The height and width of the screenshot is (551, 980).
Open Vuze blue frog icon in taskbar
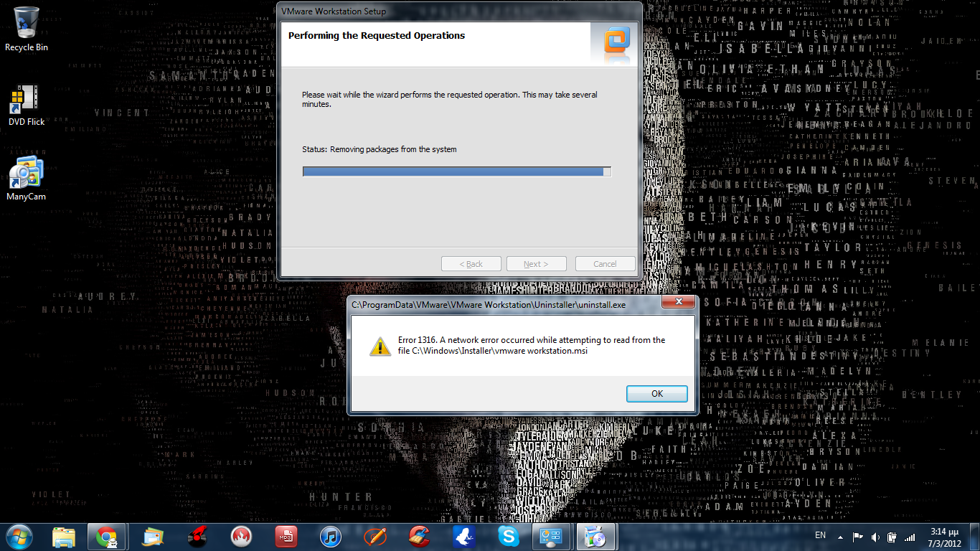[464, 537]
